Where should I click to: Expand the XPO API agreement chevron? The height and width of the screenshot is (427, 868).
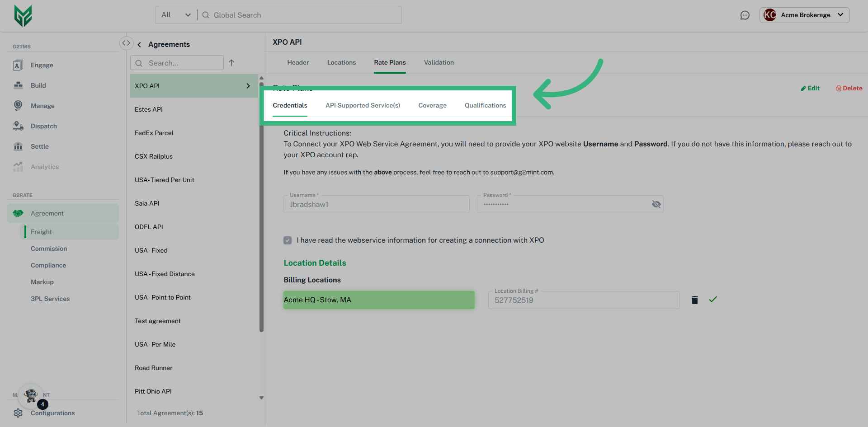(x=248, y=85)
